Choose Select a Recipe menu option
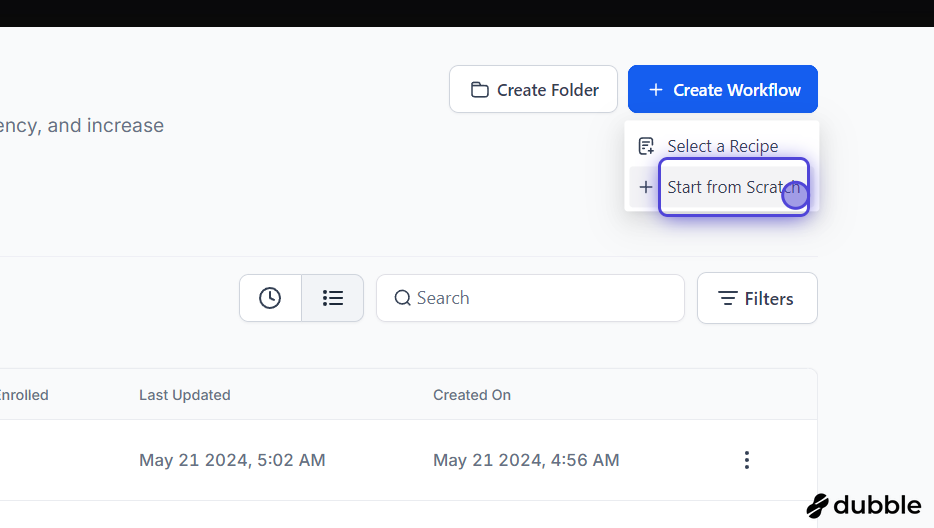 point(722,146)
